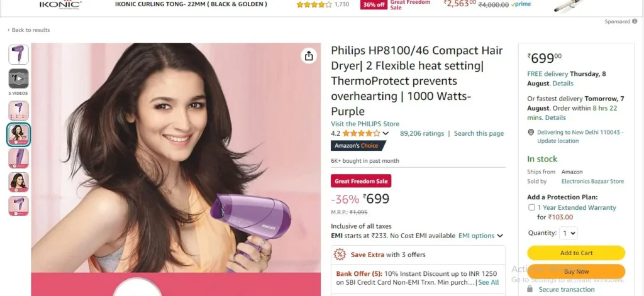
Task: Click See All bank offers link
Action: pos(488,282)
